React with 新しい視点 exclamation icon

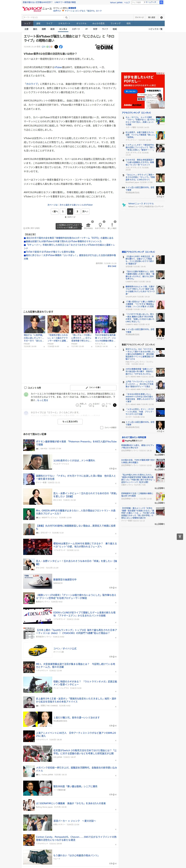point(112,225)
